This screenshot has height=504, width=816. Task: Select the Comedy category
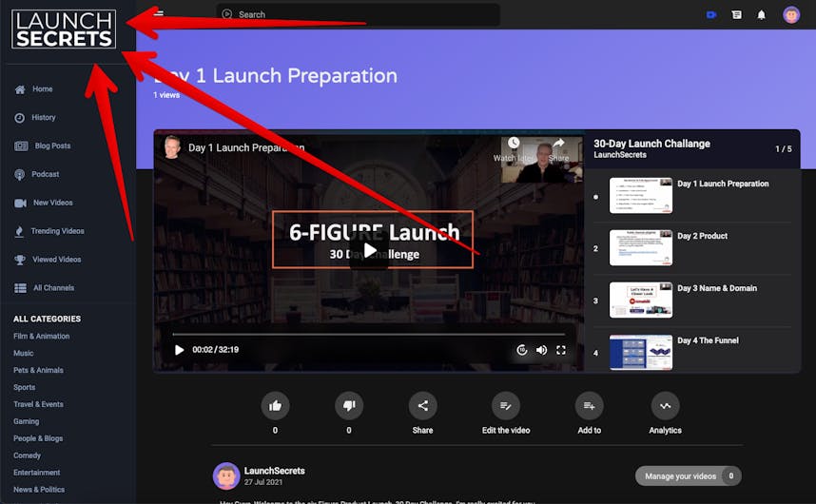point(27,456)
